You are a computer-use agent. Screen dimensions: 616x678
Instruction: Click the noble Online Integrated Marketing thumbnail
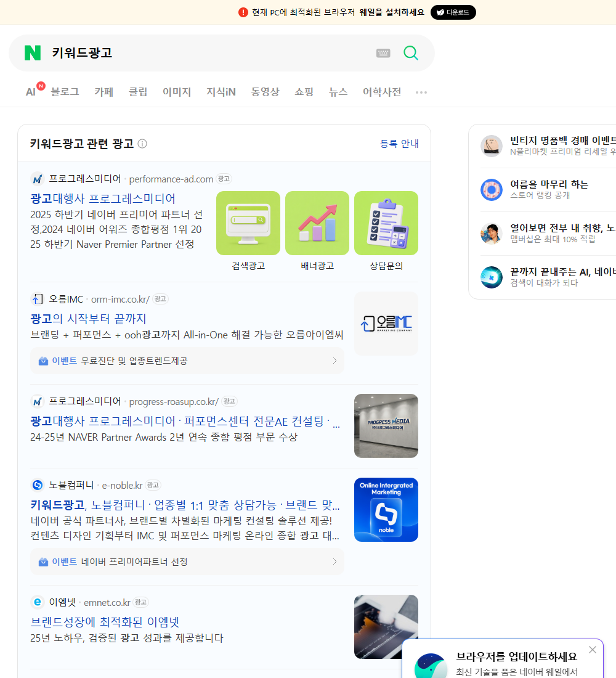coord(386,510)
